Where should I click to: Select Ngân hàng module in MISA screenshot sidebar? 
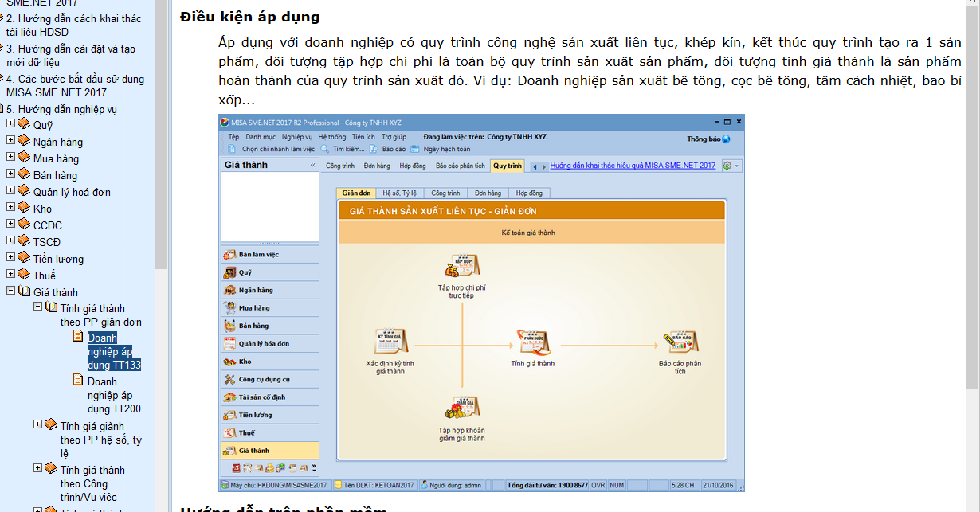[x=270, y=291]
